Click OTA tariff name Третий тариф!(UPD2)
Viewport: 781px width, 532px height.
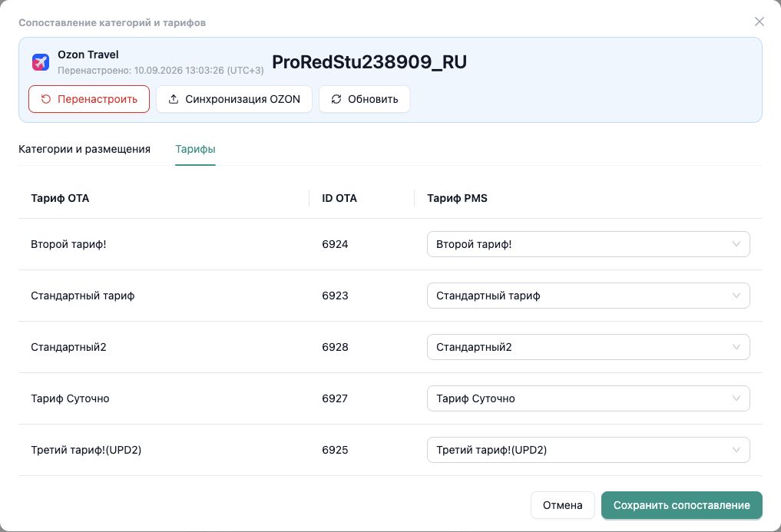point(86,450)
